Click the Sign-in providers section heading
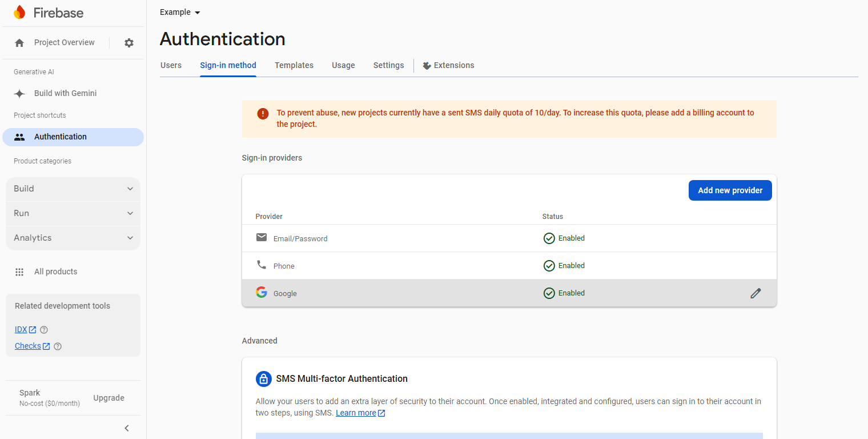Screen dimensions: 868x439 [272, 158]
